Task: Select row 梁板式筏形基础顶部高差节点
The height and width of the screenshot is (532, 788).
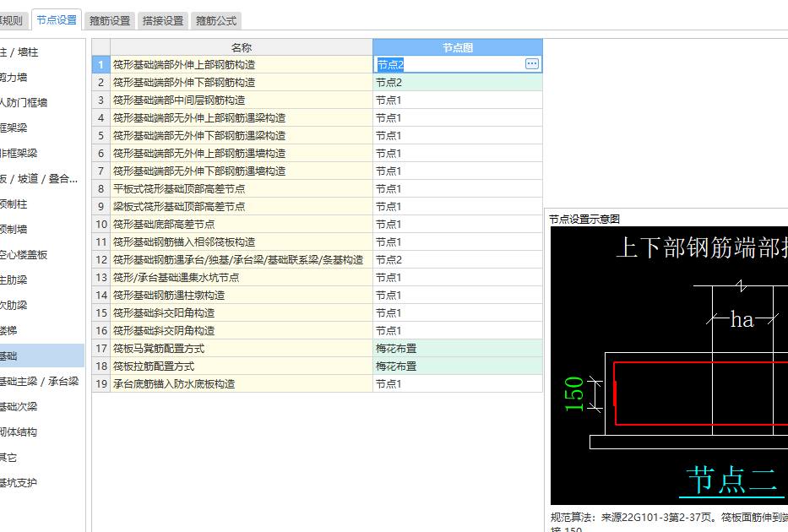Action: [242, 207]
